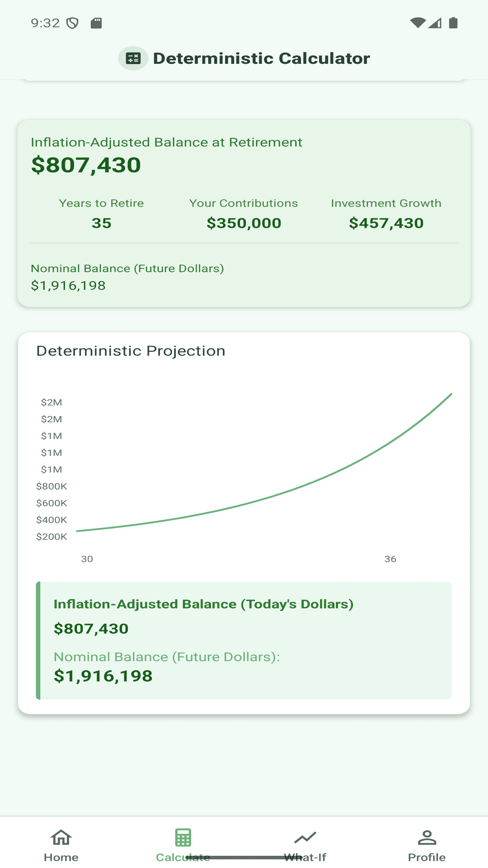This screenshot has height=868, width=488.
Task: Tap the Deterministic Calculator title
Action: pyautogui.click(x=261, y=58)
